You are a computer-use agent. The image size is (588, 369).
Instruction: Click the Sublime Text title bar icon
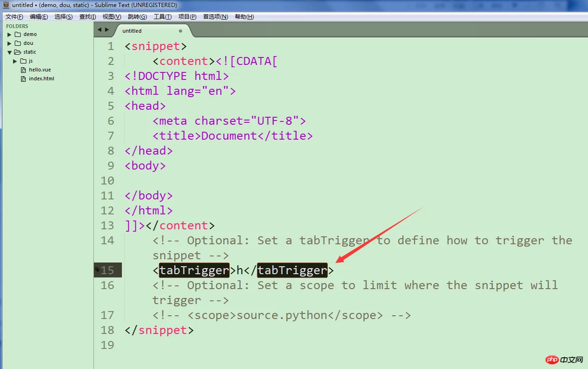(x=6, y=5)
